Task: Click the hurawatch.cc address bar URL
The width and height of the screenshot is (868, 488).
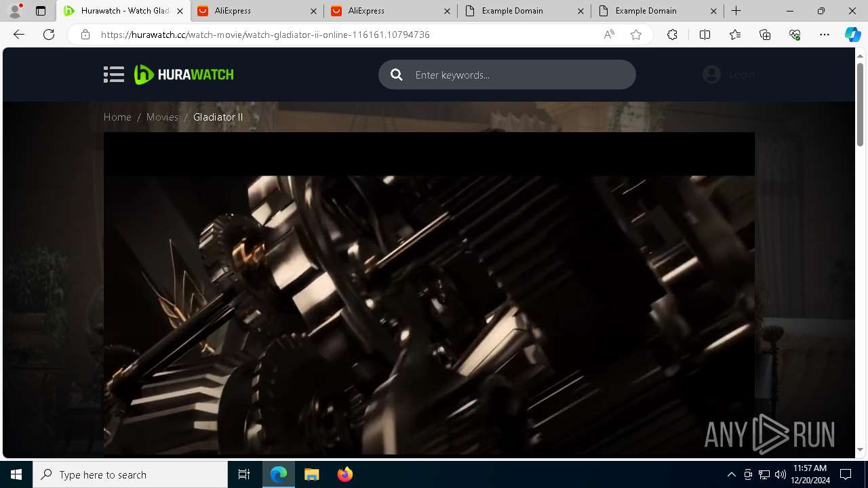Action: coord(265,35)
